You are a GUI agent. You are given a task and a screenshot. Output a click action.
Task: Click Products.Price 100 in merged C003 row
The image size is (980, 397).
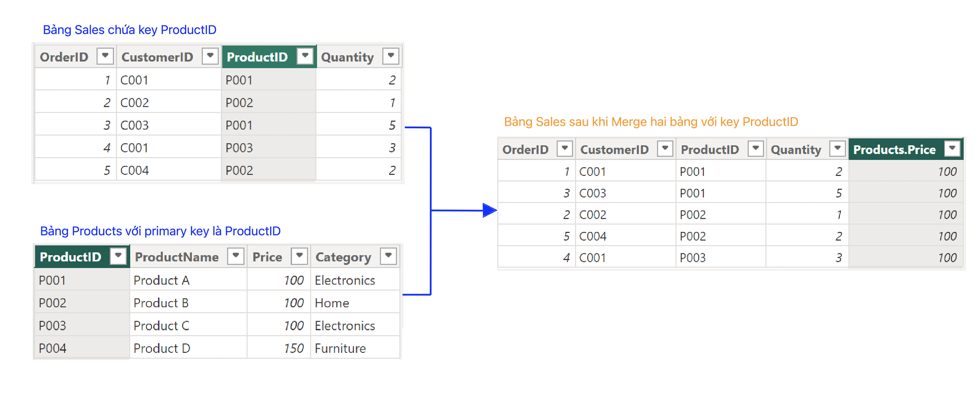pos(905,192)
